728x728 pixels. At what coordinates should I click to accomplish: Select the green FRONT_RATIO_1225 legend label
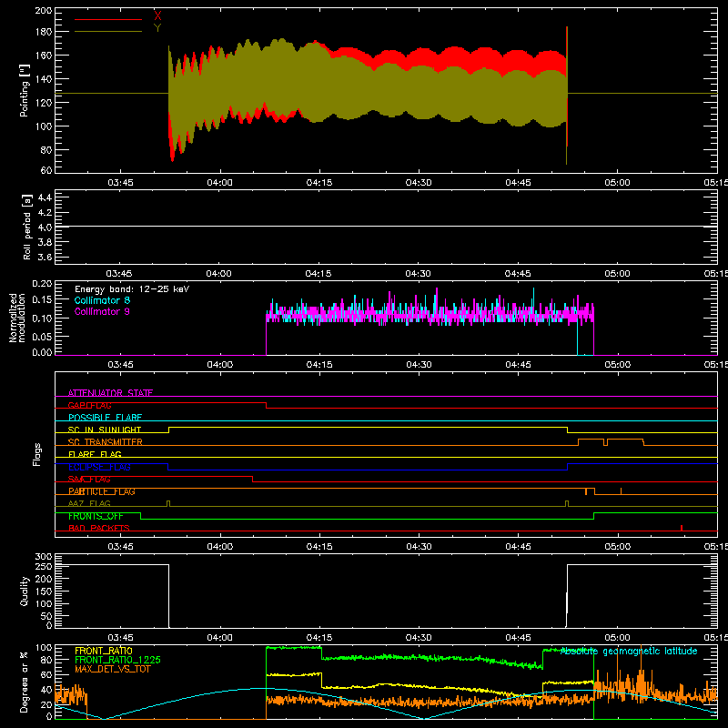click(117, 660)
